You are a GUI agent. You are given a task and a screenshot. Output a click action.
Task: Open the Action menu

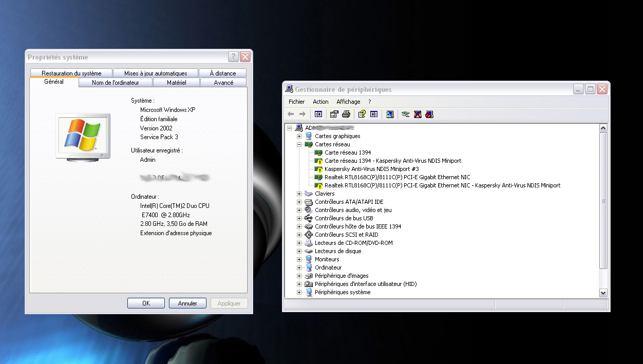(x=320, y=102)
